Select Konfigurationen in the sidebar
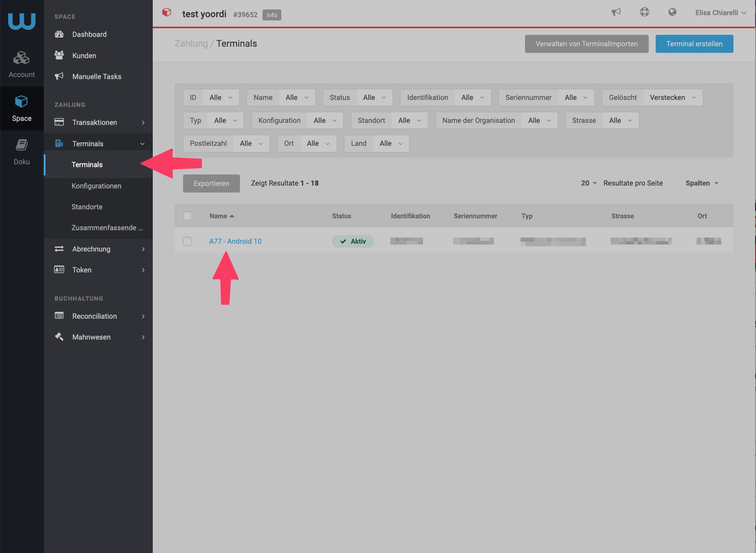The width and height of the screenshot is (756, 553). coord(96,186)
